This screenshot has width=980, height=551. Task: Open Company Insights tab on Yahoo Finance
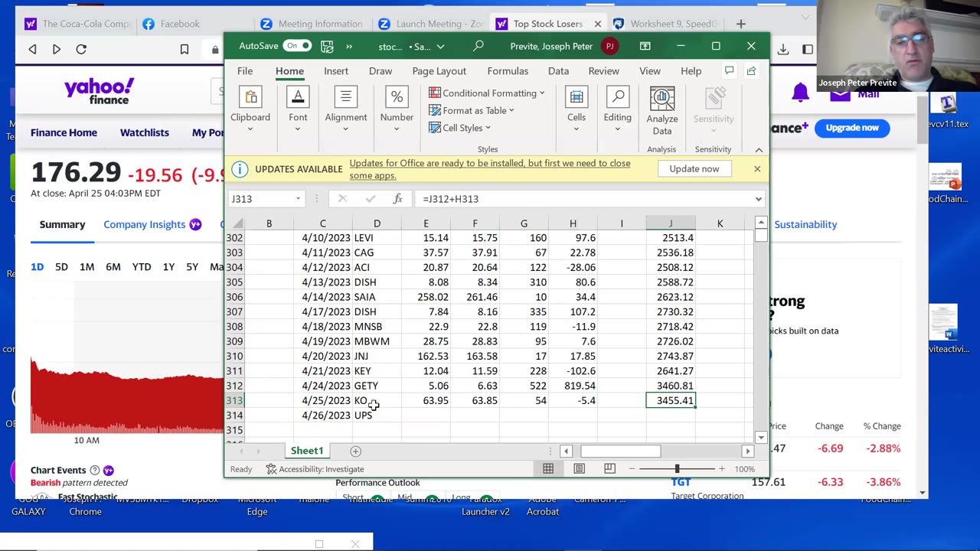(x=145, y=224)
